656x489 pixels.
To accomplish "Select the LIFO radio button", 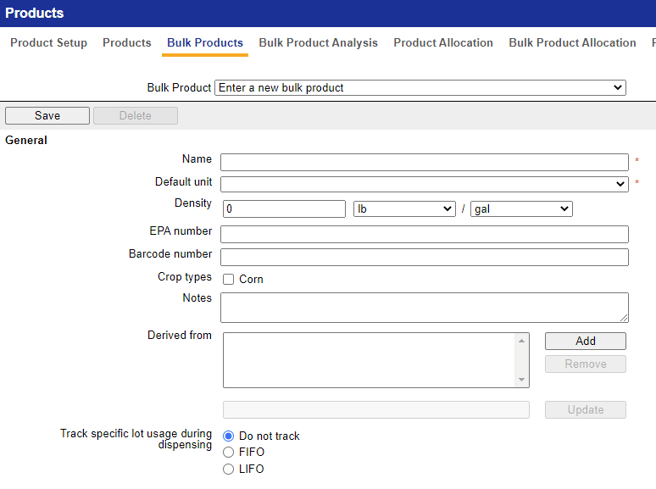I will (228, 469).
